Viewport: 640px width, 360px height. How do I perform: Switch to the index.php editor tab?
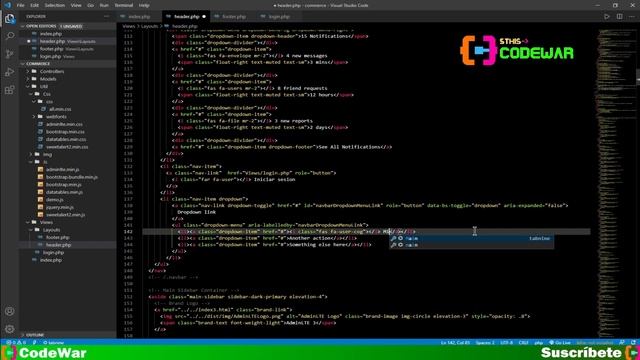[x=139, y=17]
